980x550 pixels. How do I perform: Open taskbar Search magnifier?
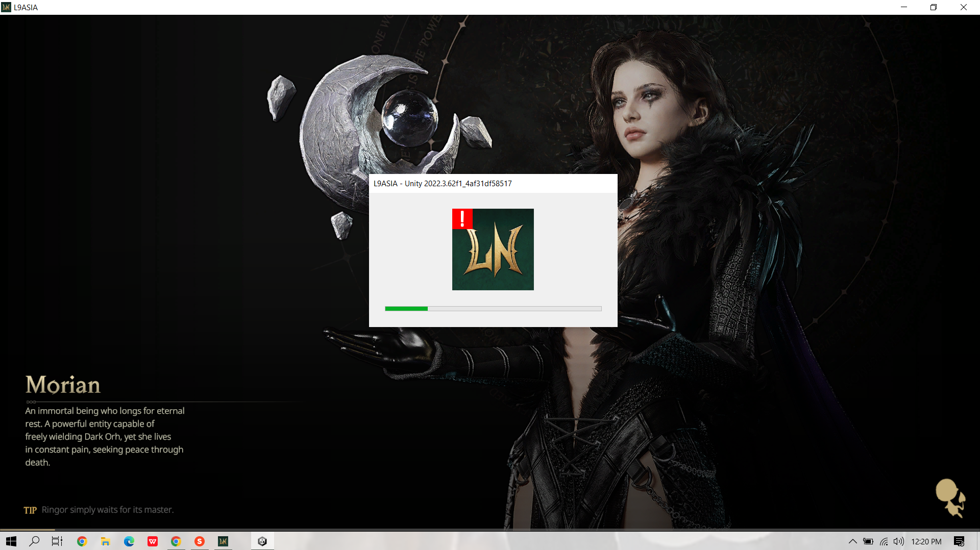[x=34, y=541]
